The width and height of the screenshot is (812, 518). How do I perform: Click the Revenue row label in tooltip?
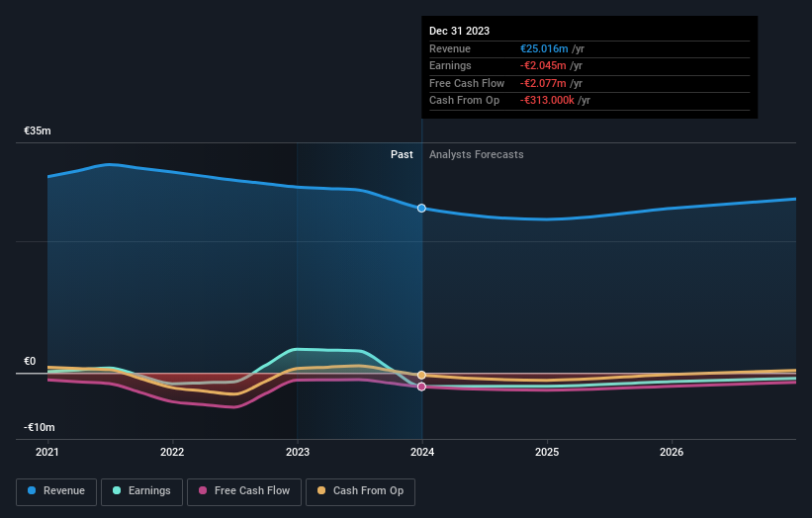pos(449,48)
